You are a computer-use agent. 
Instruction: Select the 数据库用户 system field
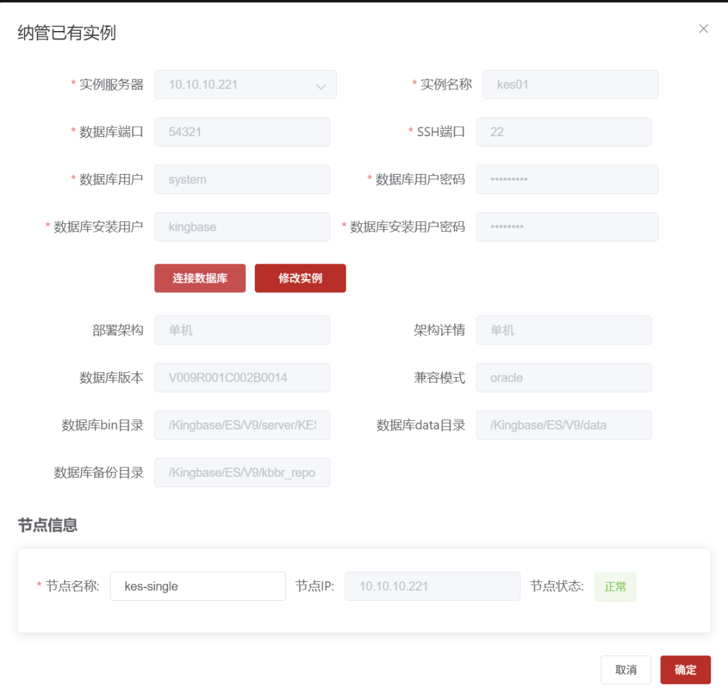[242, 179]
